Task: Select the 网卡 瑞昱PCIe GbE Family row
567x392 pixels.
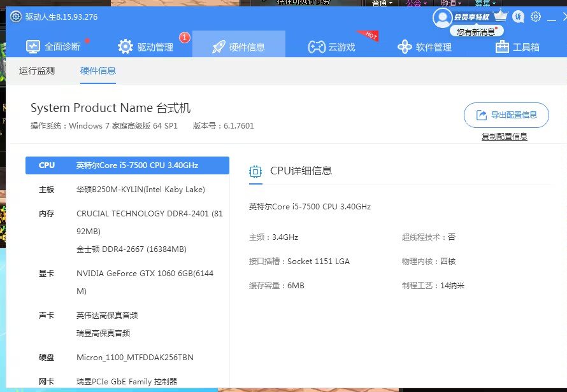Action: 127,381
